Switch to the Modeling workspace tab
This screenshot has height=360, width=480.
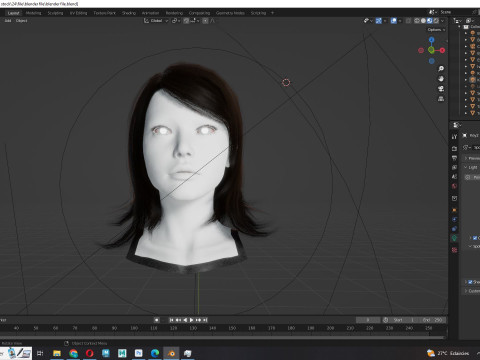click(x=33, y=13)
